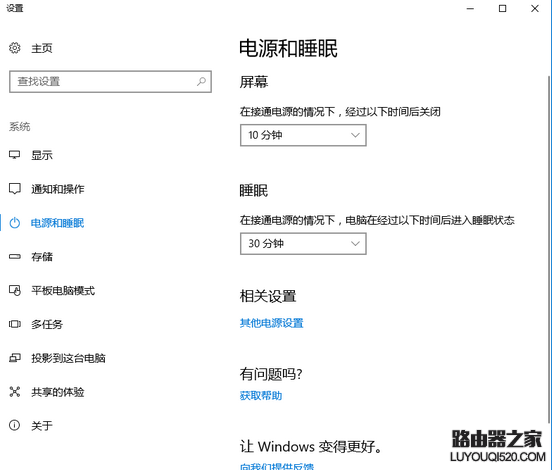
Task: Click the Multitasking icon
Action: point(14,324)
